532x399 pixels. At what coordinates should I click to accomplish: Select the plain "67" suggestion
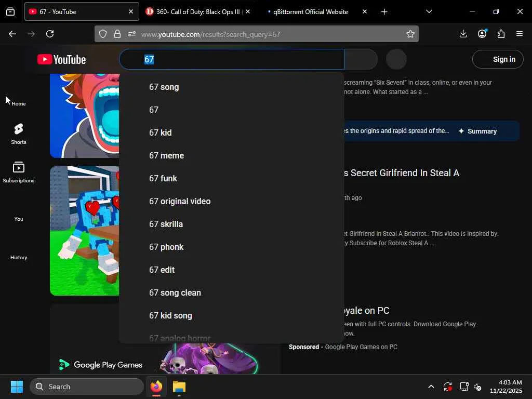pyautogui.click(x=232, y=110)
